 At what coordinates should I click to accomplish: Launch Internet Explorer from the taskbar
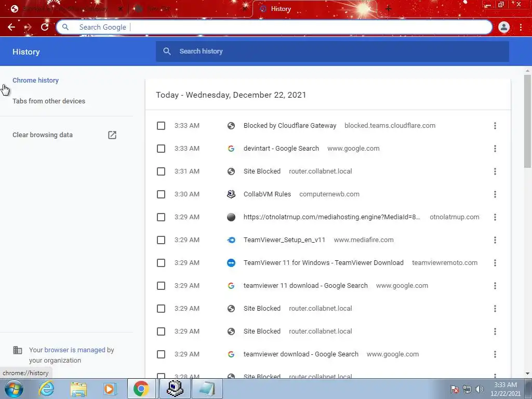pyautogui.click(x=46, y=389)
